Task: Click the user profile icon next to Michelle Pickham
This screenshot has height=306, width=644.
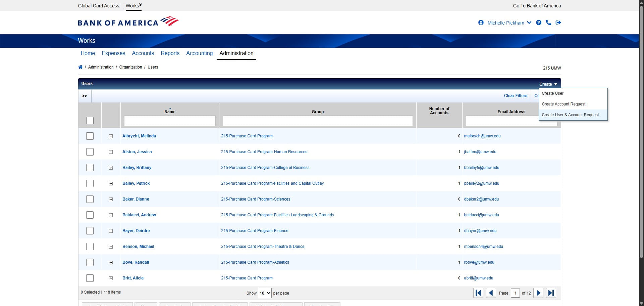Action: click(481, 23)
